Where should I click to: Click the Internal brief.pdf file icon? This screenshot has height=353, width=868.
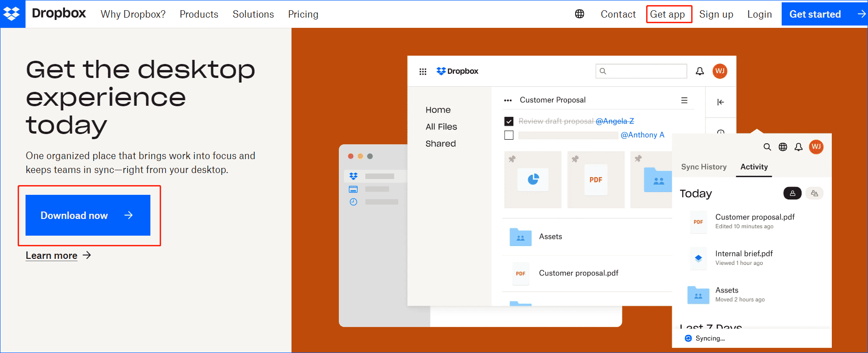coord(698,258)
